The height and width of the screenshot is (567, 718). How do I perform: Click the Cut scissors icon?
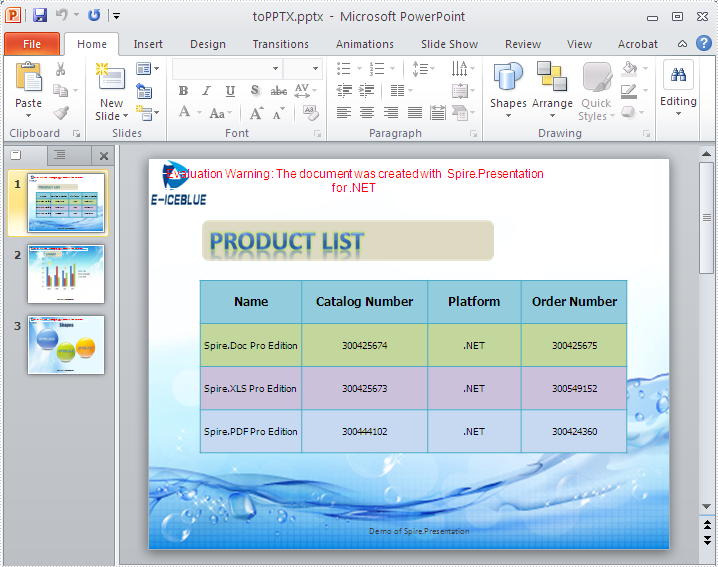pyautogui.click(x=60, y=69)
